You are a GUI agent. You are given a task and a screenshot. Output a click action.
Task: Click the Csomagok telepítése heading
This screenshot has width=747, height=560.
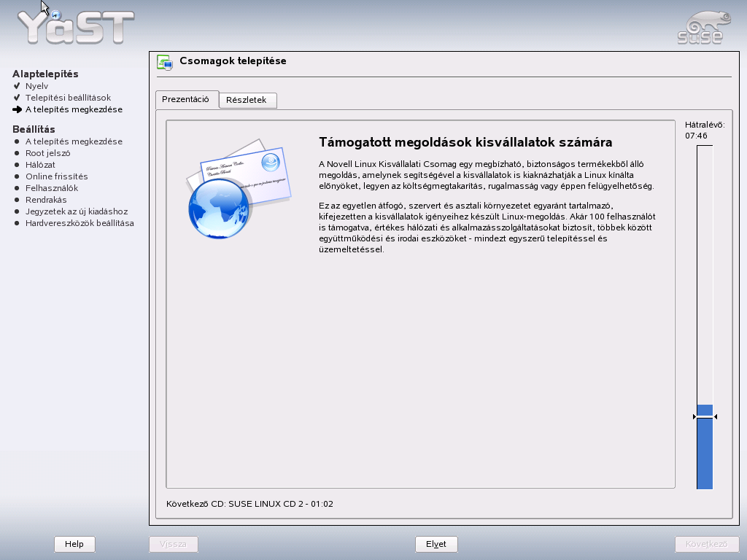[x=233, y=61]
